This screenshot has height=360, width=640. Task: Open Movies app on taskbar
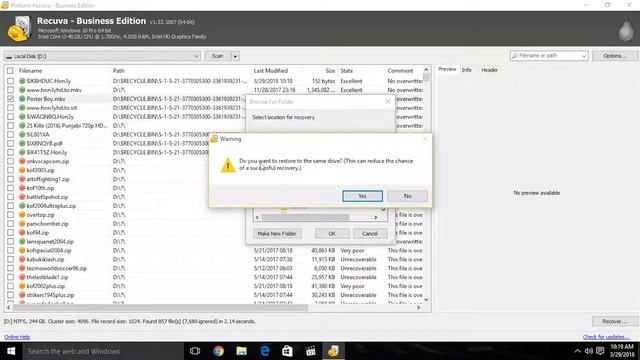coord(311,351)
